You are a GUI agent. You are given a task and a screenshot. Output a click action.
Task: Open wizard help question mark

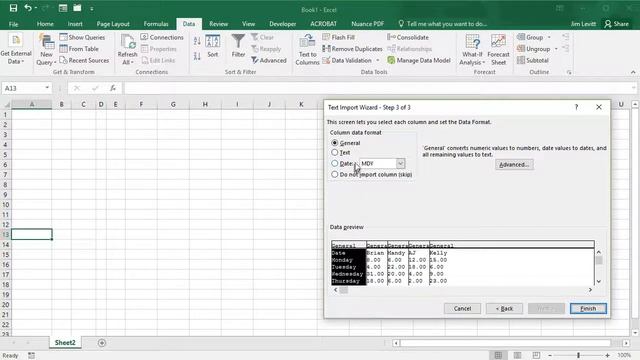pyautogui.click(x=576, y=107)
